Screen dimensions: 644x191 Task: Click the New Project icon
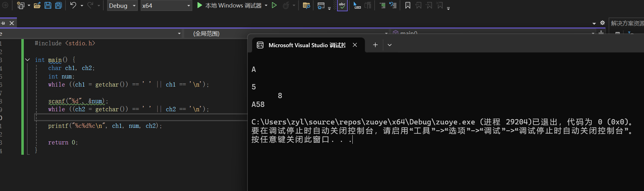(x=21, y=5)
